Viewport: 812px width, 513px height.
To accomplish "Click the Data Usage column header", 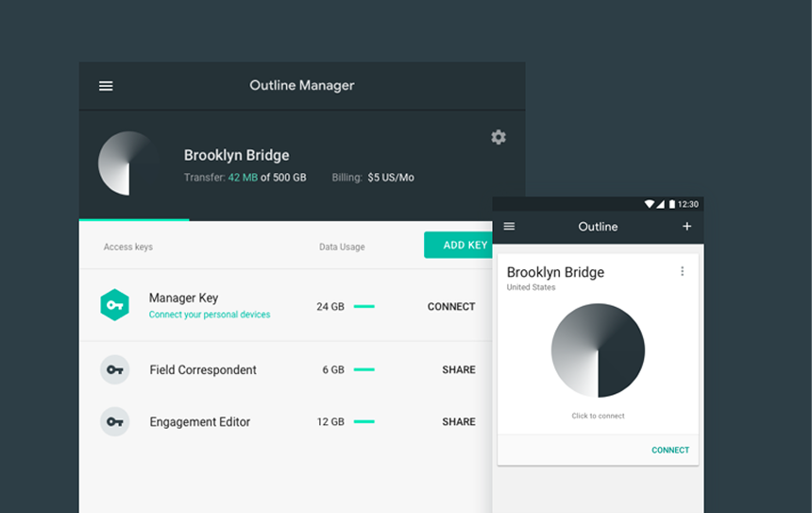I will (342, 248).
